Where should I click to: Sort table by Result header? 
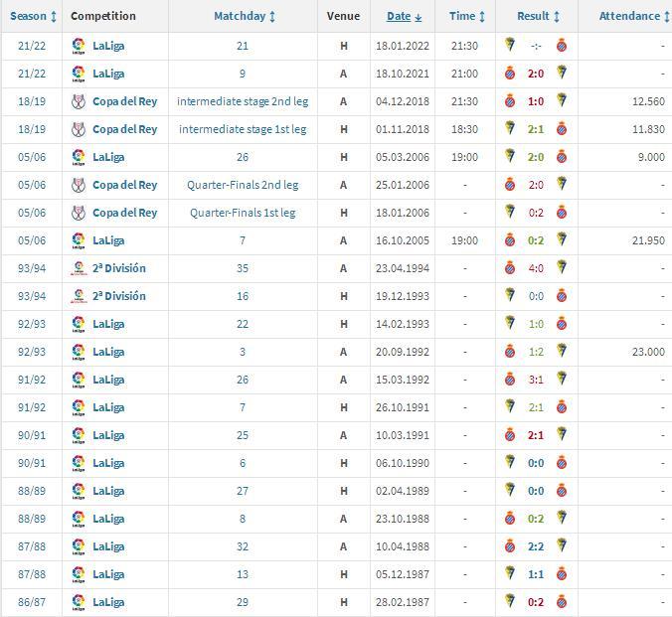[x=538, y=16]
